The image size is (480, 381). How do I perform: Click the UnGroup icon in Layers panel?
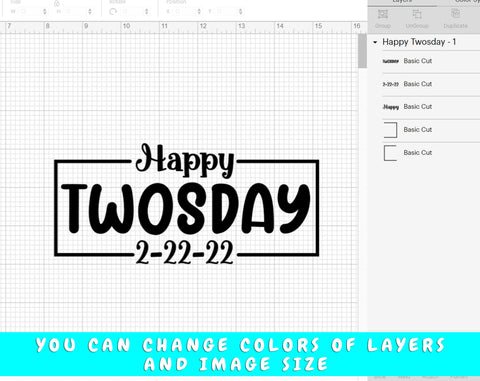point(417,14)
